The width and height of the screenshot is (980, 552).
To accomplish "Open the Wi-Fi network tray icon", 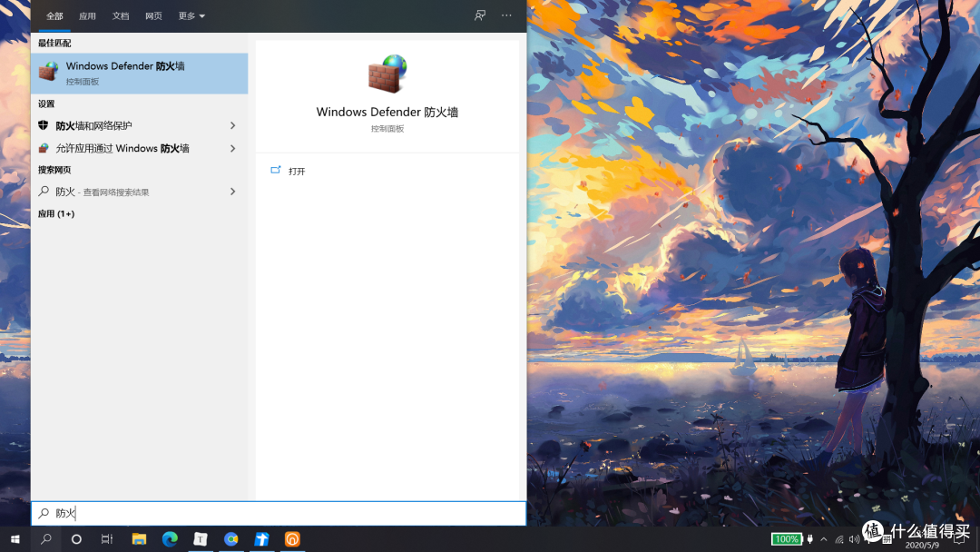I will [839, 539].
